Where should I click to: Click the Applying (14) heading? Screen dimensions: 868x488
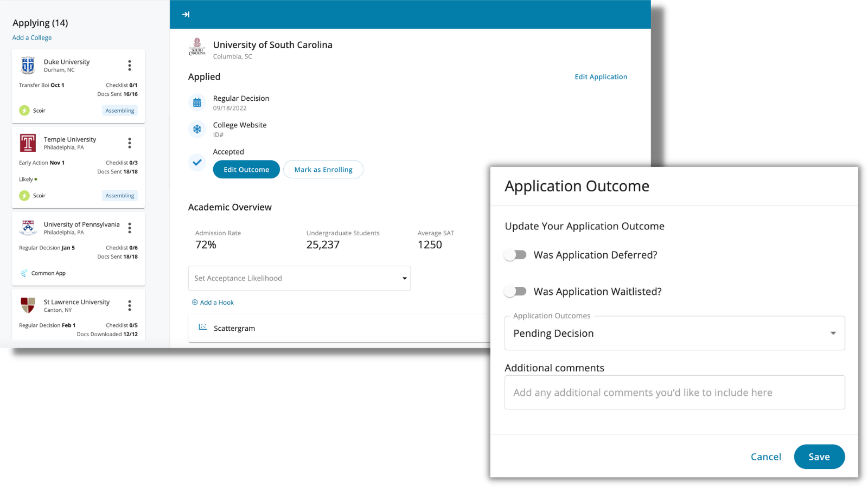pyautogui.click(x=40, y=23)
